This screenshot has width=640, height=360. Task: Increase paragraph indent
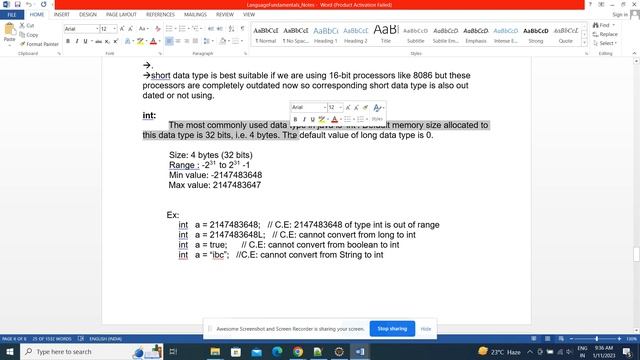coord(220,29)
